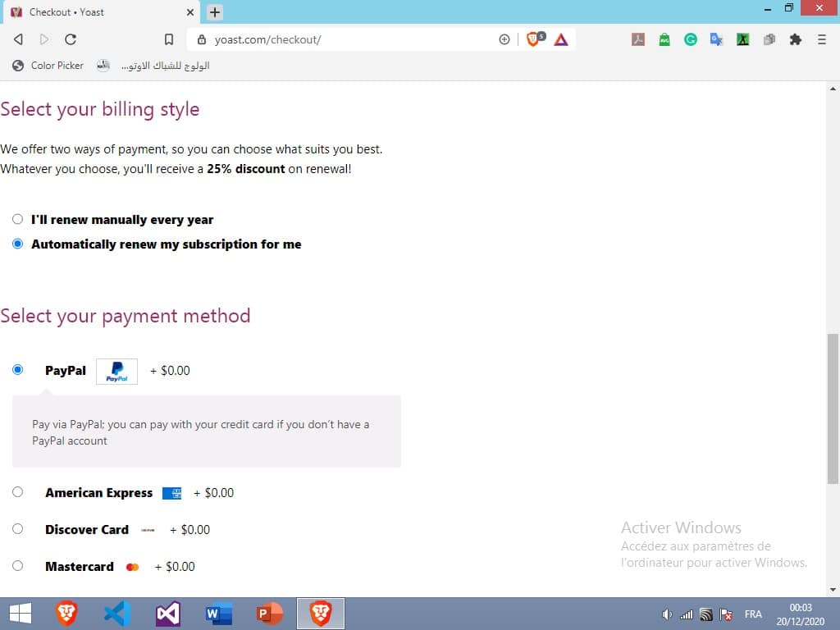Choose the Mastercard radio button
The height and width of the screenshot is (630, 840).
(18, 566)
